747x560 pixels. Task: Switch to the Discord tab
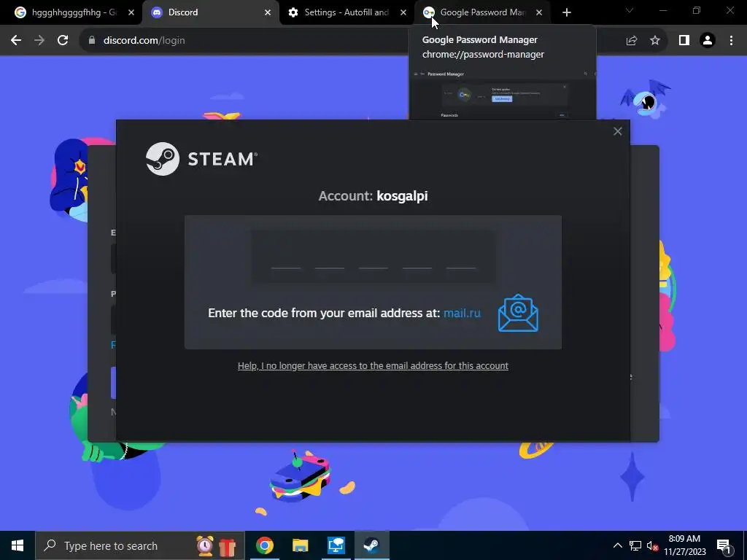(211, 12)
